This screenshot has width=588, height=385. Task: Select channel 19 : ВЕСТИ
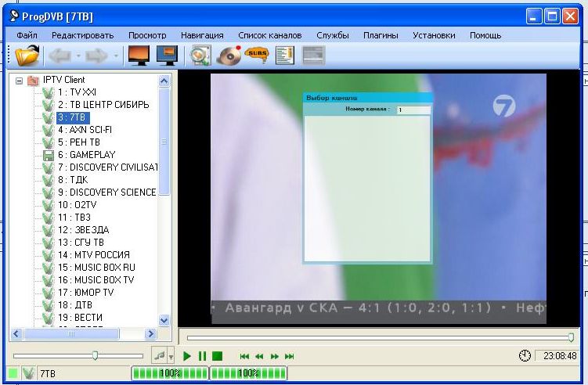point(80,318)
